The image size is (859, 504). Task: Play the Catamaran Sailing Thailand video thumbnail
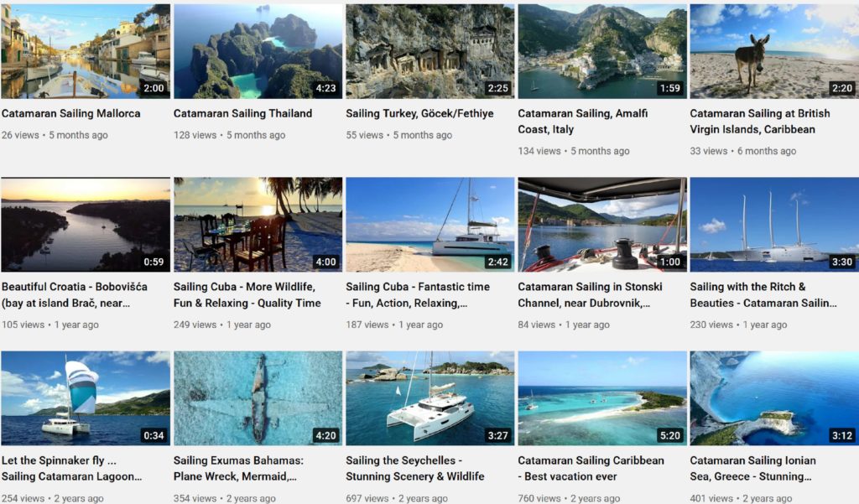[258, 51]
